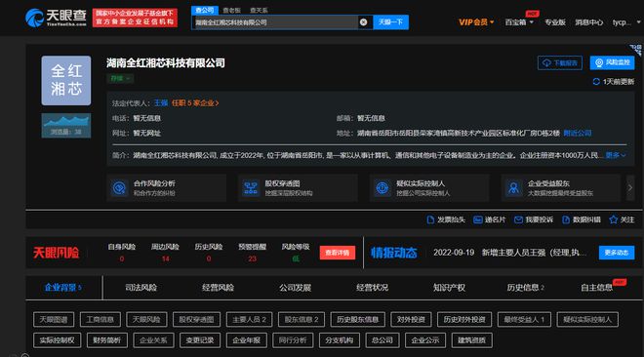The height and width of the screenshot is (357, 644).
Task: Click the 查看详情 red button
Action: 338,253
